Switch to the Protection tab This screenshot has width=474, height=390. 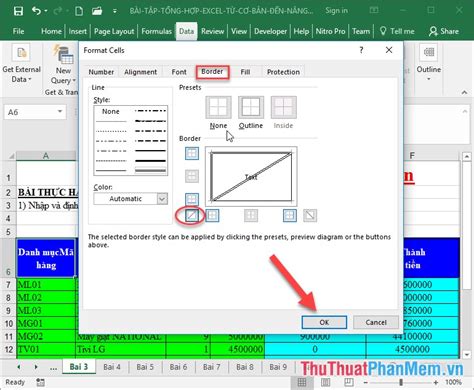click(283, 72)
